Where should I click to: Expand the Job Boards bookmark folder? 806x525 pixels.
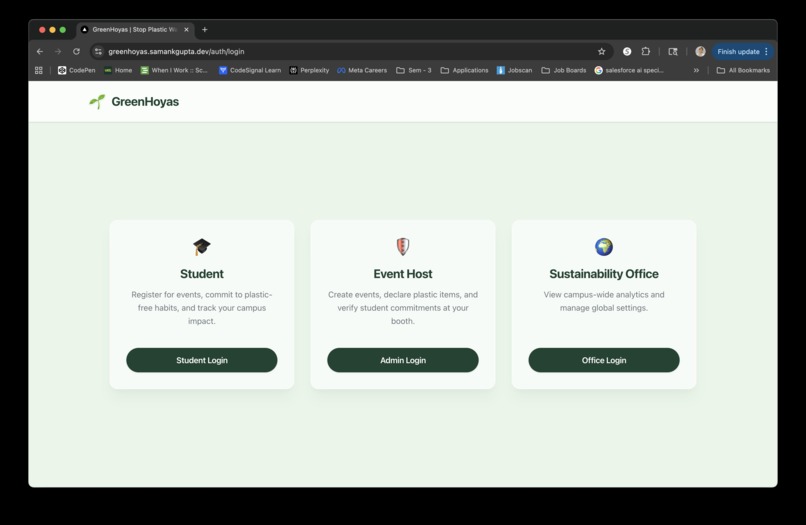pyautogui.click(x=564, y=70)
